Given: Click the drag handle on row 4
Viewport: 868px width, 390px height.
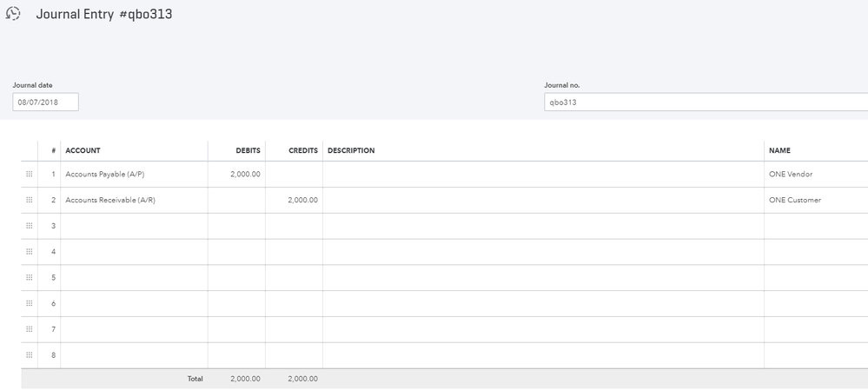Looking at the screenshot, I should (x=29, y=252).
